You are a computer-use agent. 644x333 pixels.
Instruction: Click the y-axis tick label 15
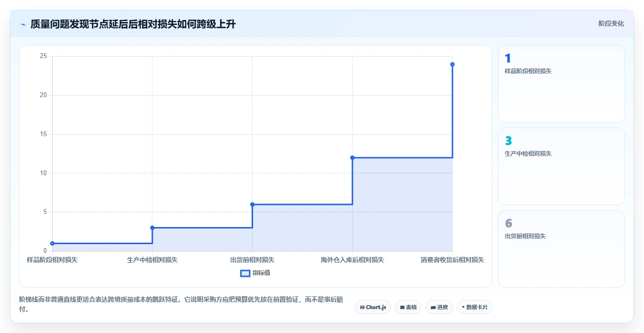click(x=43, y=134)
